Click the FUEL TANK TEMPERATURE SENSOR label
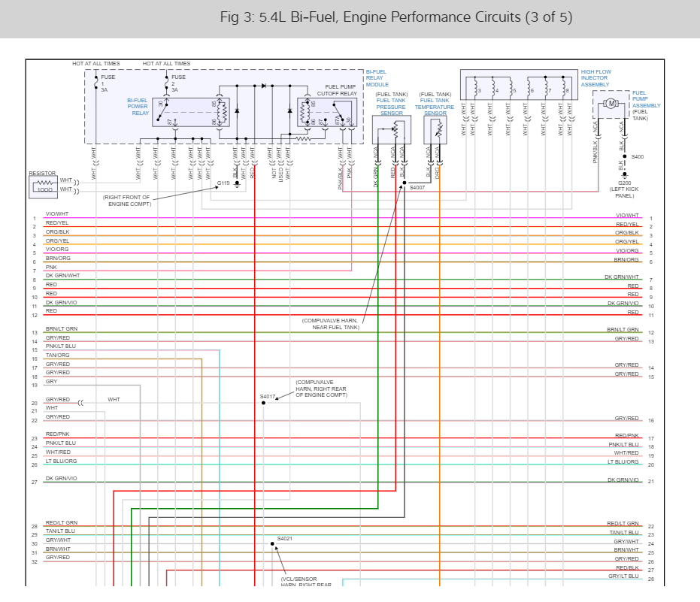 (435, 107)
